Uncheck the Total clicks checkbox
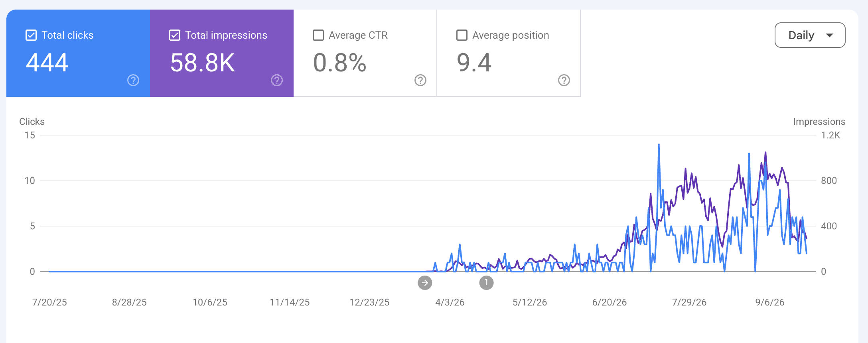Image resolution: width=868 pixels, height=343 pixels. [x=31, y=35]
